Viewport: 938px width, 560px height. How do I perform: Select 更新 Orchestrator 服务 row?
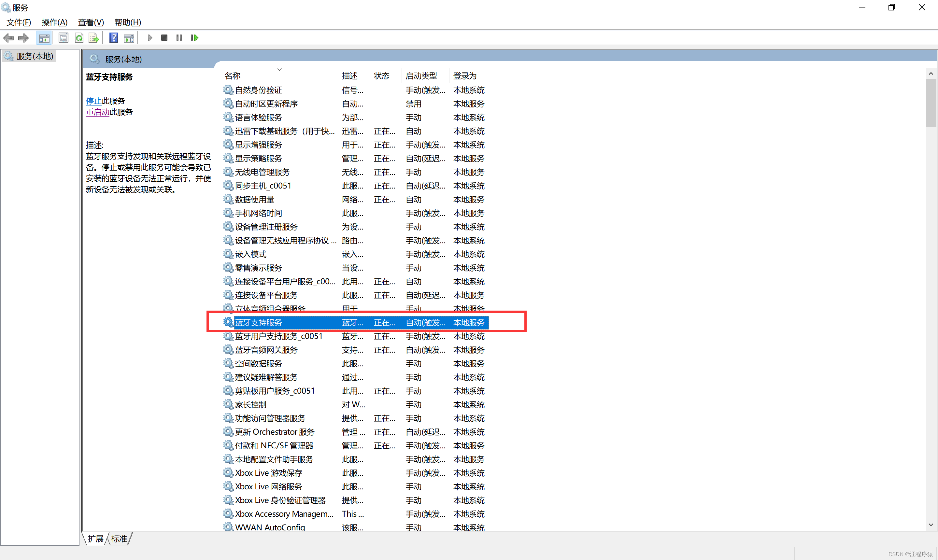[355, 432]
